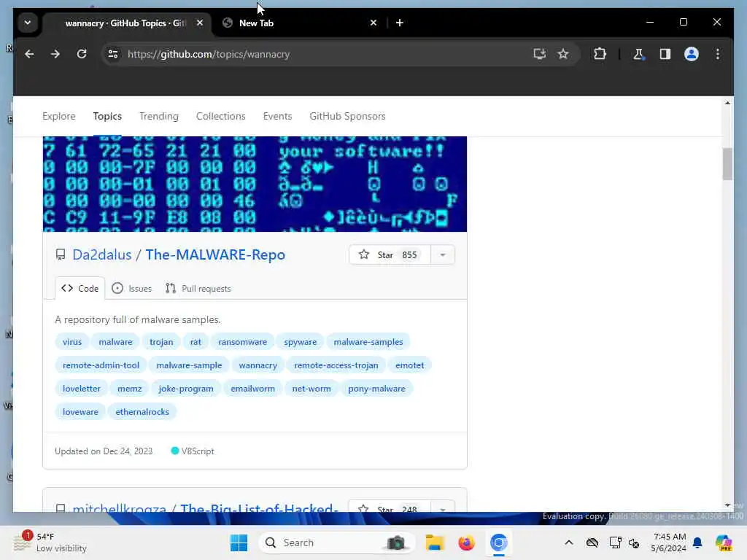The width and height of the screenshot is (747, 560).
Task: Launch Firefox from the taskbar
Action: [466, 542]
